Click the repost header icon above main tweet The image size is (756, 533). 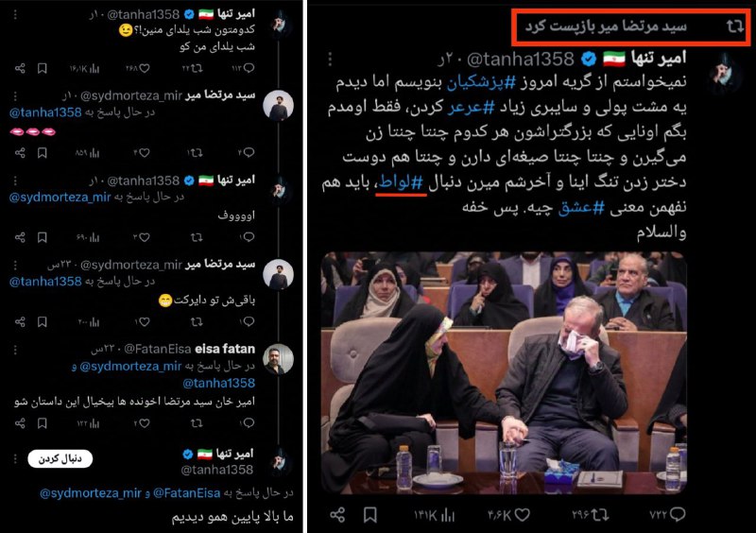734,26
